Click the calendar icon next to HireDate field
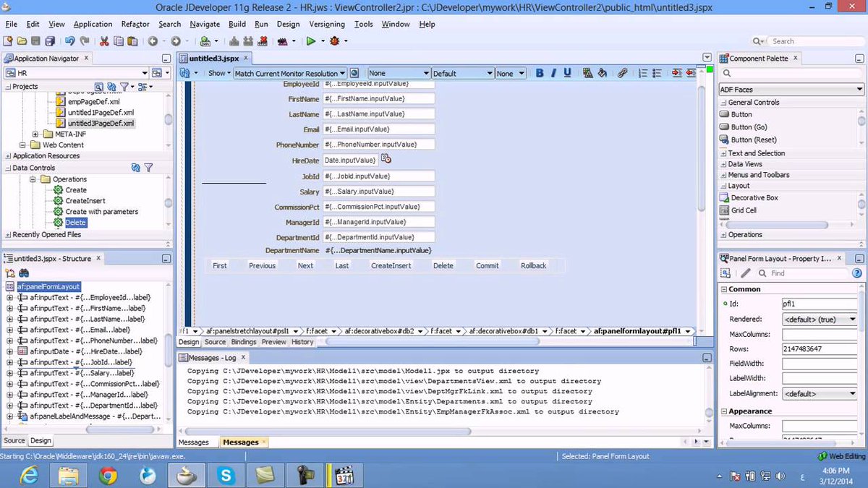 (386, 159)
